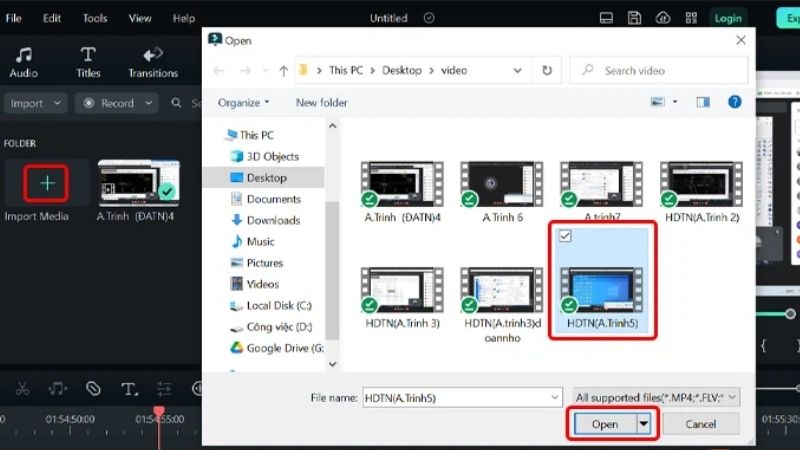Select the A.Trinh (ĐATN)4 file in dialog
Viewport: 800px width, 450px height.
pos(402,192)
